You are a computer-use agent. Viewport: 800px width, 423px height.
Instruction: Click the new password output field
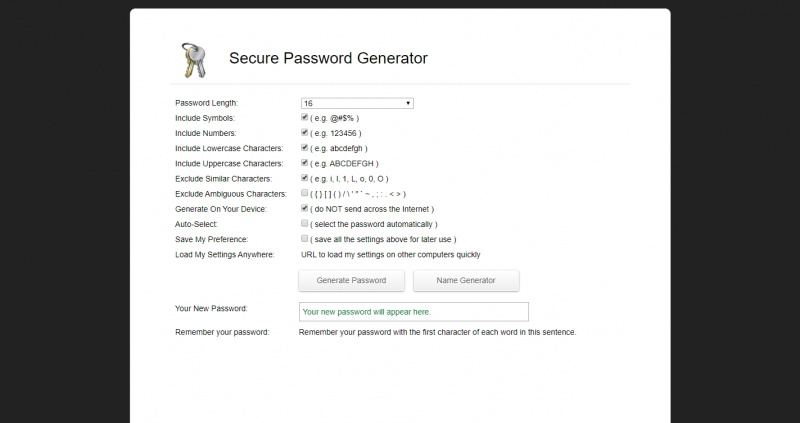(x=413, y=312)
